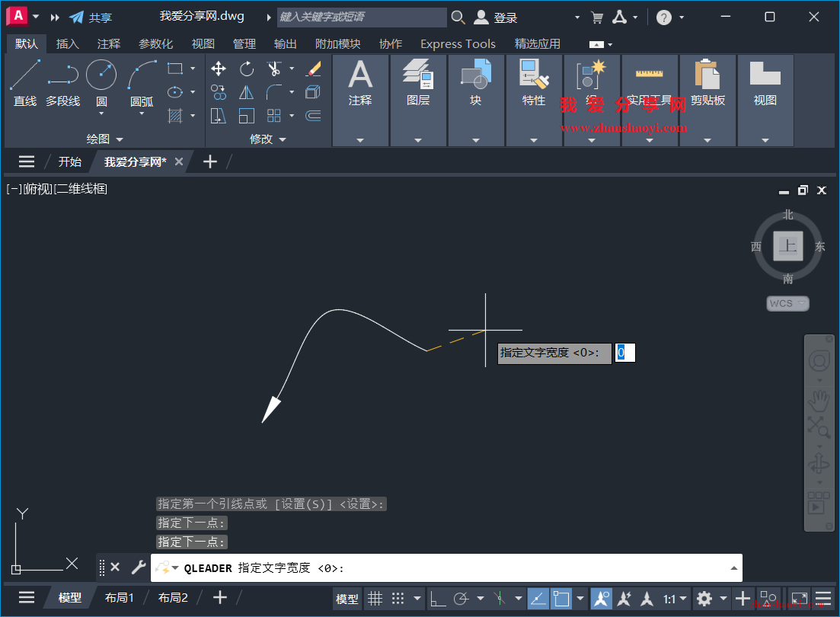
Task: Click the text width input field
Action: tap(624, 353)
